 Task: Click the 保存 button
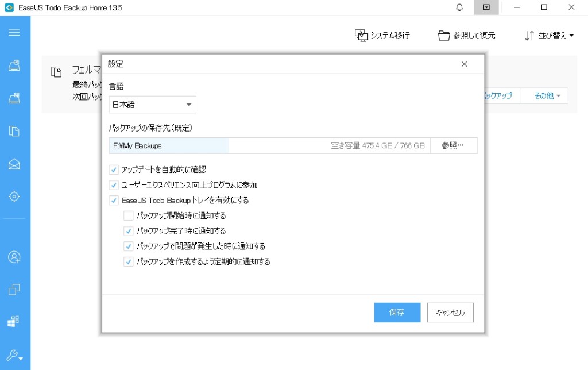tap(397, 313)
